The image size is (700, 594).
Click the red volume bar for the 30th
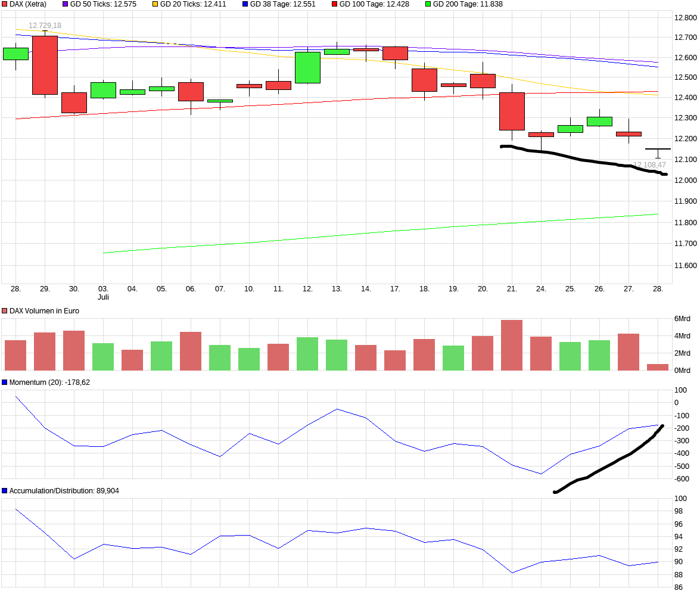[x=74, y=350]
